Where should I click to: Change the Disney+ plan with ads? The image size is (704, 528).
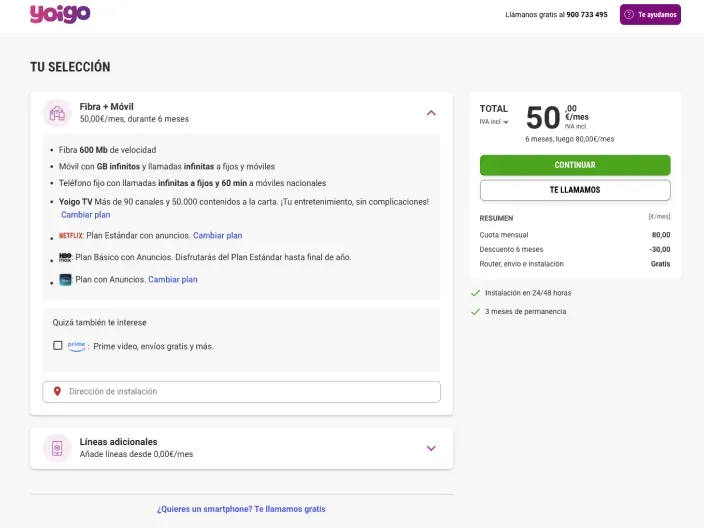[x=173, y=280]
